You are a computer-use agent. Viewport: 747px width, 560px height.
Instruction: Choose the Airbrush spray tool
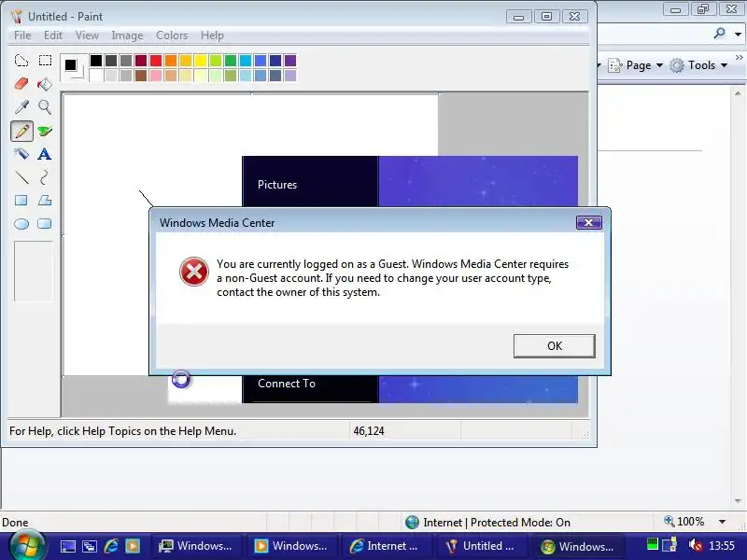[x=21, y=154]
